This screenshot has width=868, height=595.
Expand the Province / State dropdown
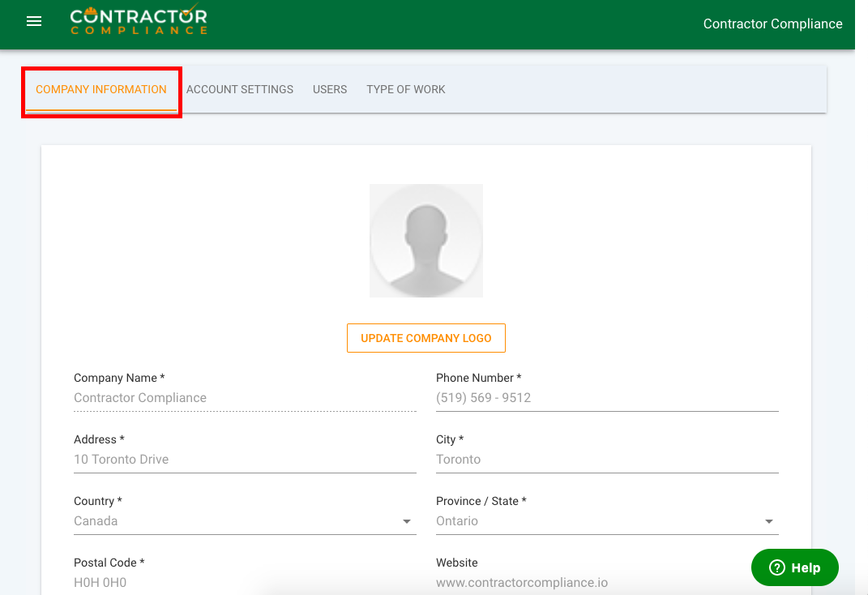[x=606, y=521]
